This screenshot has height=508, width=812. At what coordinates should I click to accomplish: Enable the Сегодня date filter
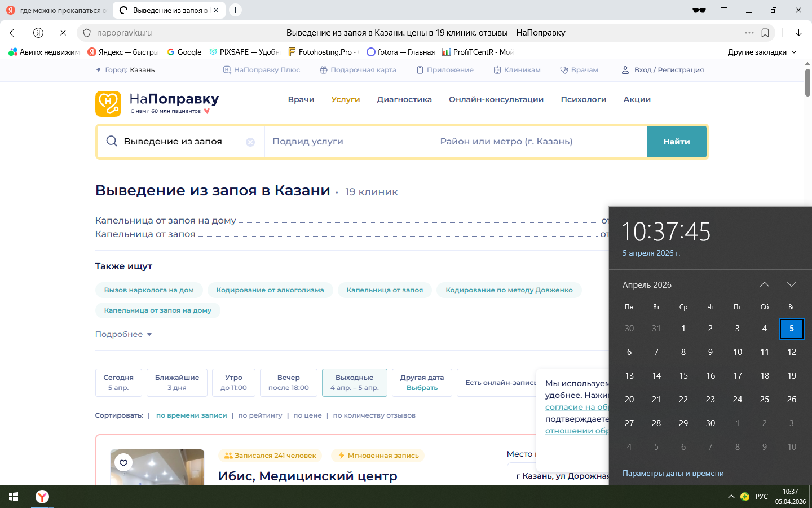(118, 383)
